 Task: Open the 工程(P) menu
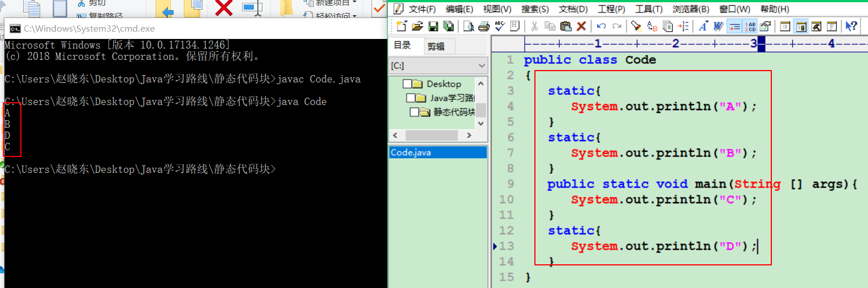pyautogui.click(x=611, y=9)
